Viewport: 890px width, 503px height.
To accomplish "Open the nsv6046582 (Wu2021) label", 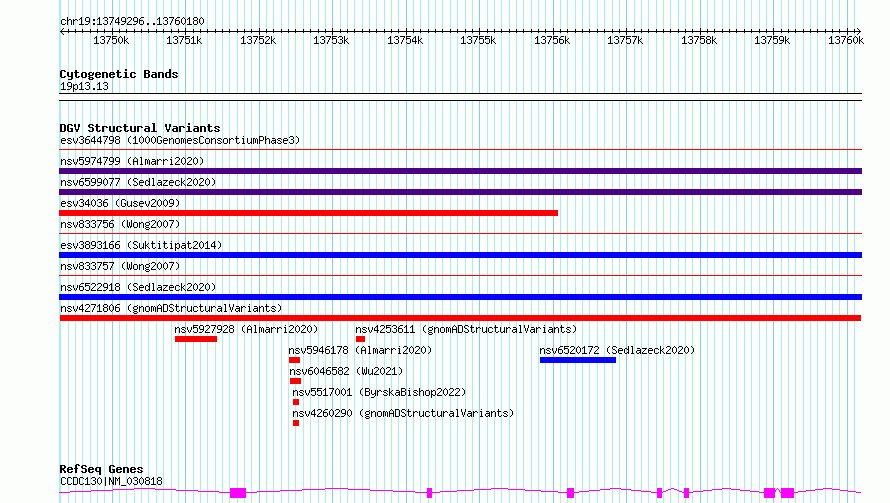I will 346,371.
